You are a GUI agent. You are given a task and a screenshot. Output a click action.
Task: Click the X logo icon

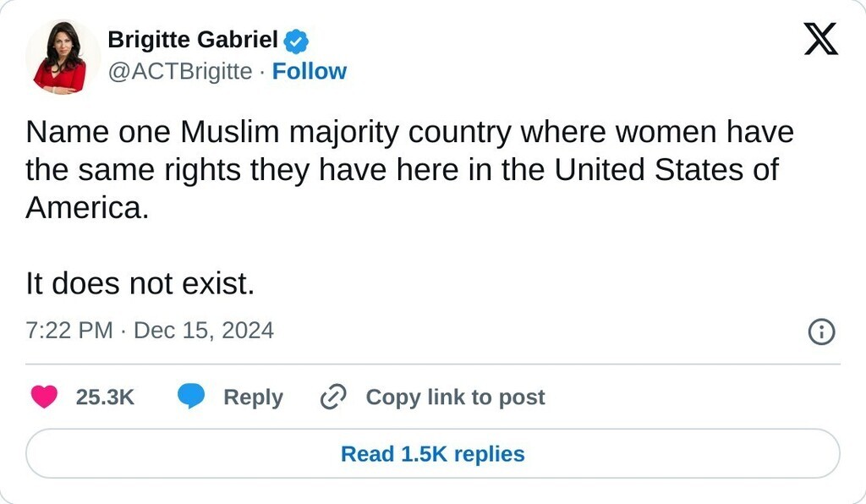[x=820, y=39]
